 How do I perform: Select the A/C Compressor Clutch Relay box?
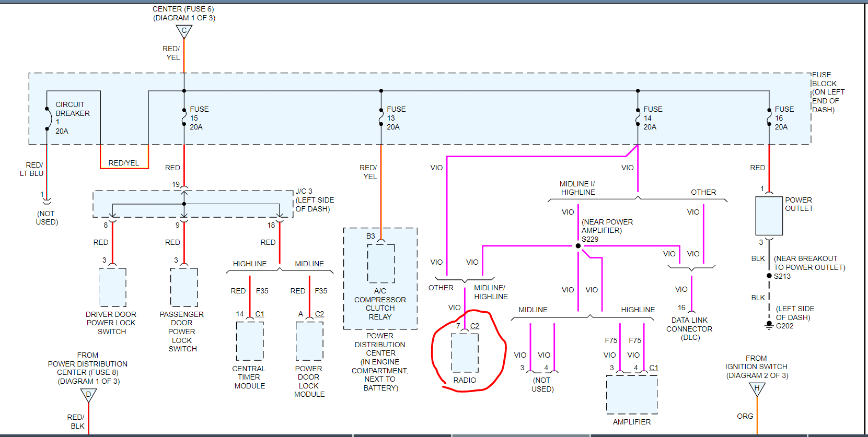tap(381, 264)
